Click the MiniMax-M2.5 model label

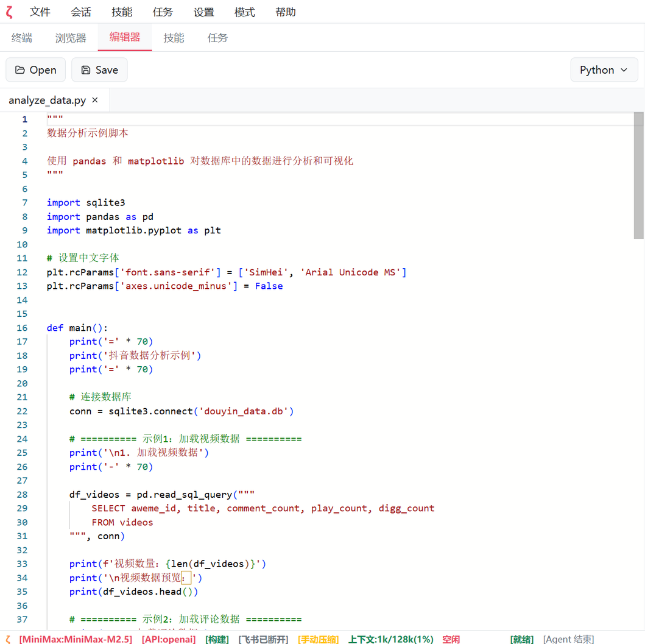[76, 639]
